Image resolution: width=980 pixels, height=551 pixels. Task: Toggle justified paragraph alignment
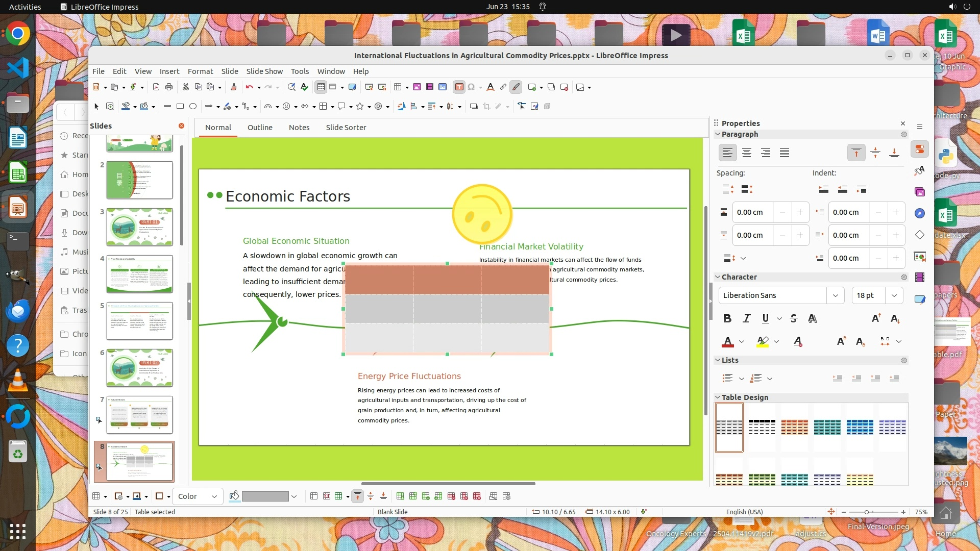pyautogui.click(x=785, y=153)
